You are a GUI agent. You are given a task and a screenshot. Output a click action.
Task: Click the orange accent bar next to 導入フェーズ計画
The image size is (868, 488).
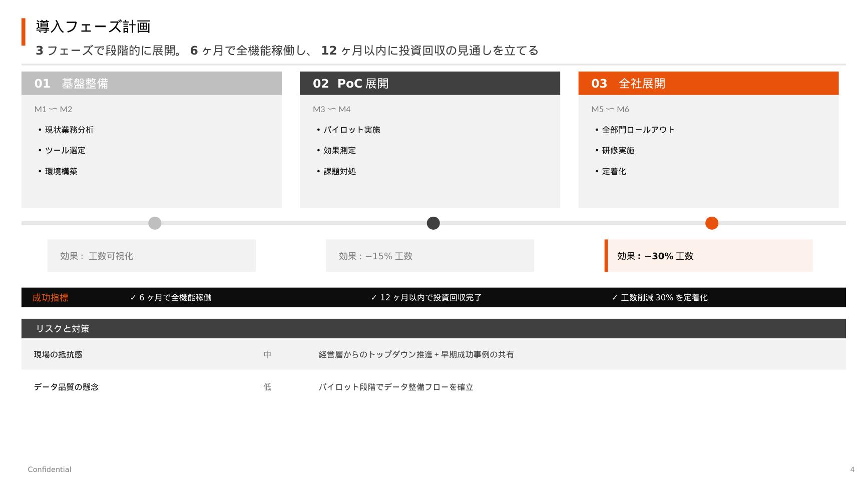click(23, 28)
